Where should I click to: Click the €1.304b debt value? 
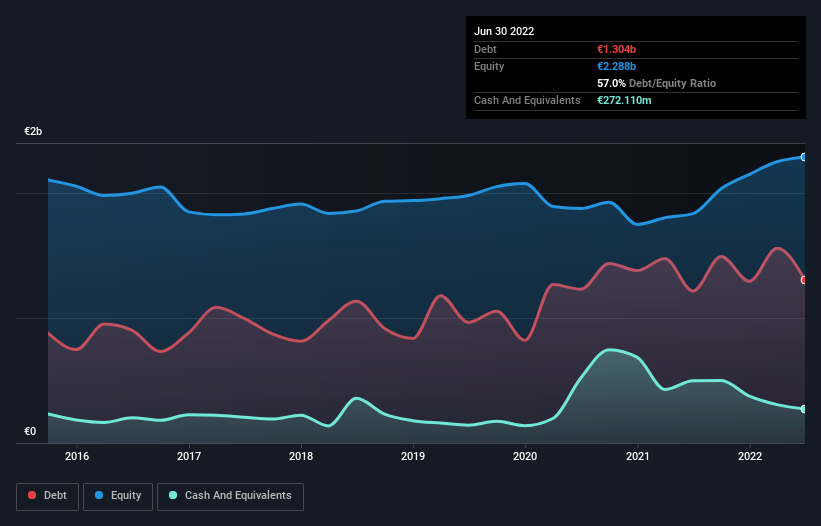616,49
